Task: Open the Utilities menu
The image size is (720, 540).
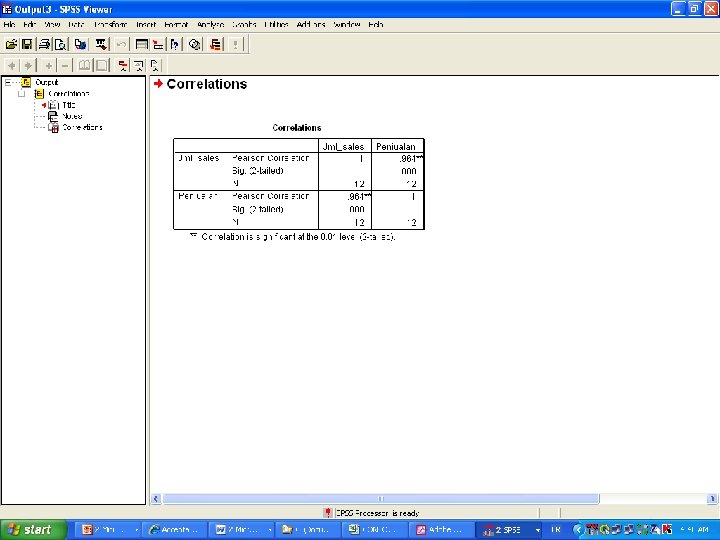Action: (276, 24)
